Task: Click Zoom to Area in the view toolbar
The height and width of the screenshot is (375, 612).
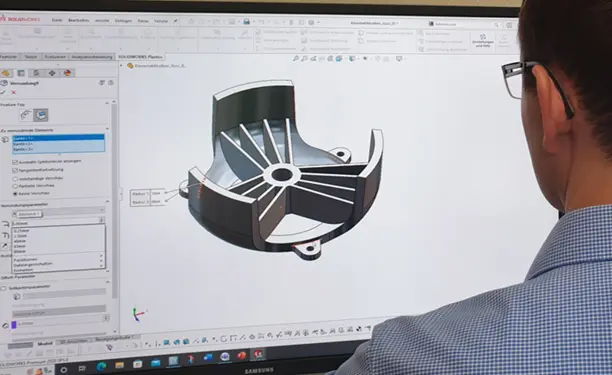Action: coord(304,59)
